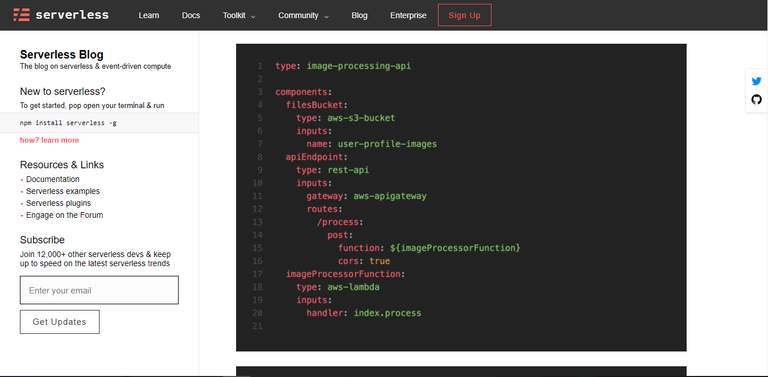The width and height of the screenshot is (768, 377).
Task: Click the Get Updates button
Action: click(x=59, y=322)
